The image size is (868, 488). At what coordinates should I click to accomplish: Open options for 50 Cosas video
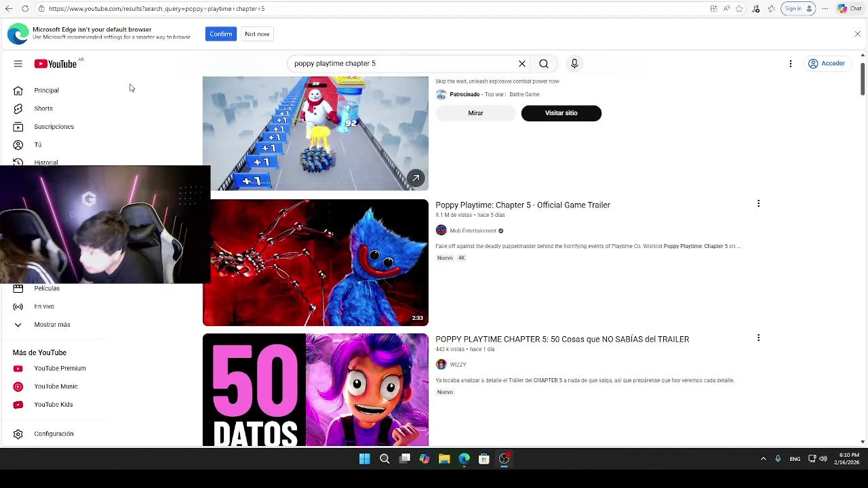758,338
